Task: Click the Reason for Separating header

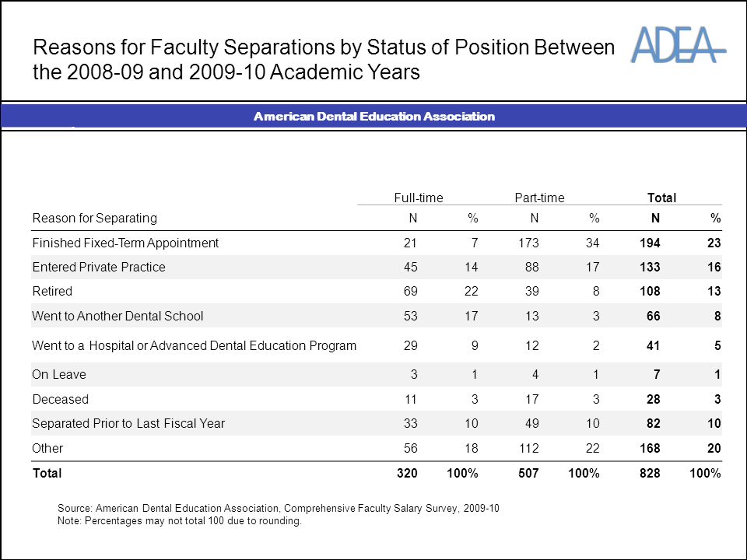Action: pyautogui.click(x=94, y=218)
